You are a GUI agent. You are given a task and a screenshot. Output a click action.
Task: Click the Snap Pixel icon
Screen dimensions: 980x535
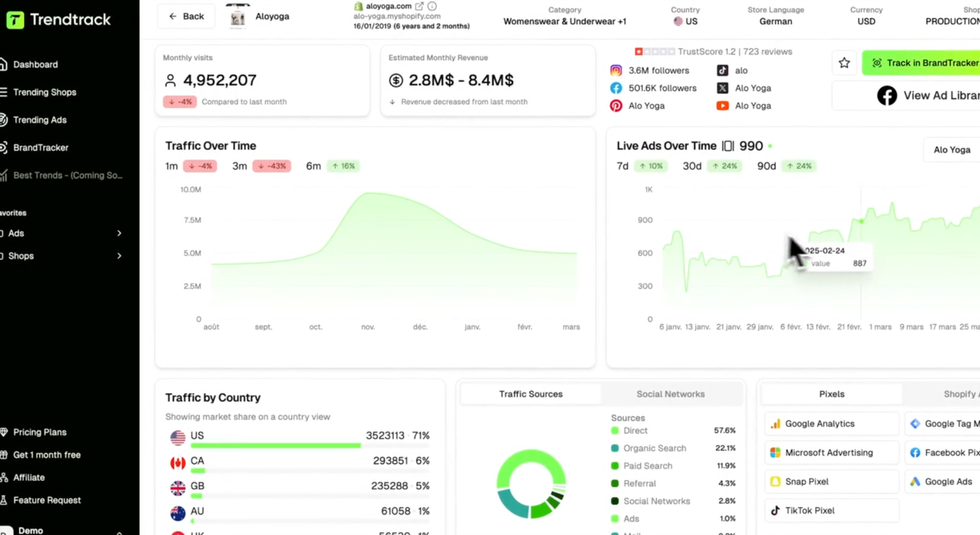click(775, 481)
